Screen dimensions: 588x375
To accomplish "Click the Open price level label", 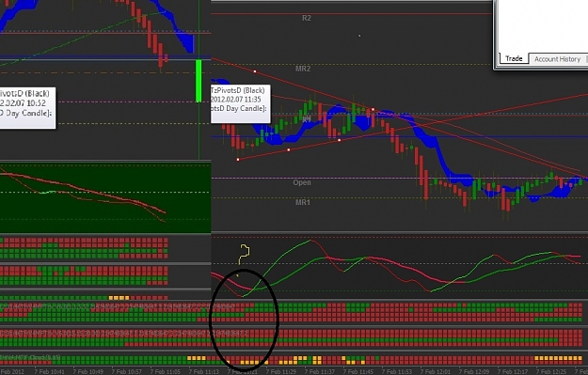I will 302,182.
